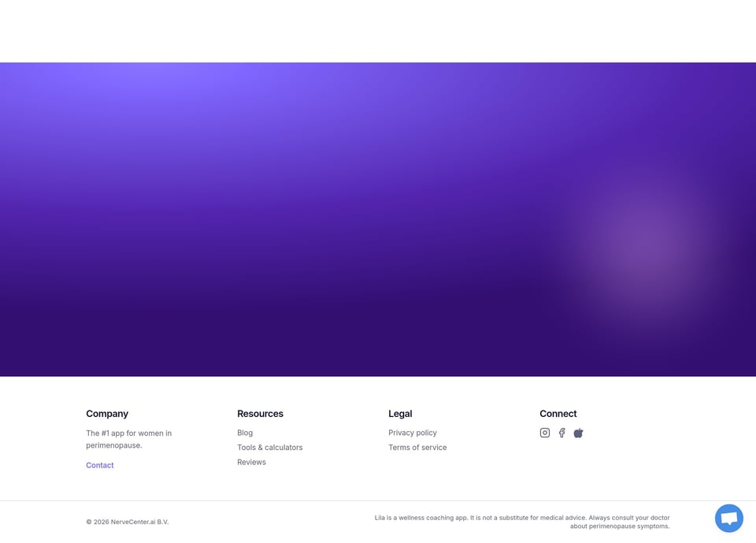Open Terms of service
This screenshot has height=543, width=756.
[417, 448]
